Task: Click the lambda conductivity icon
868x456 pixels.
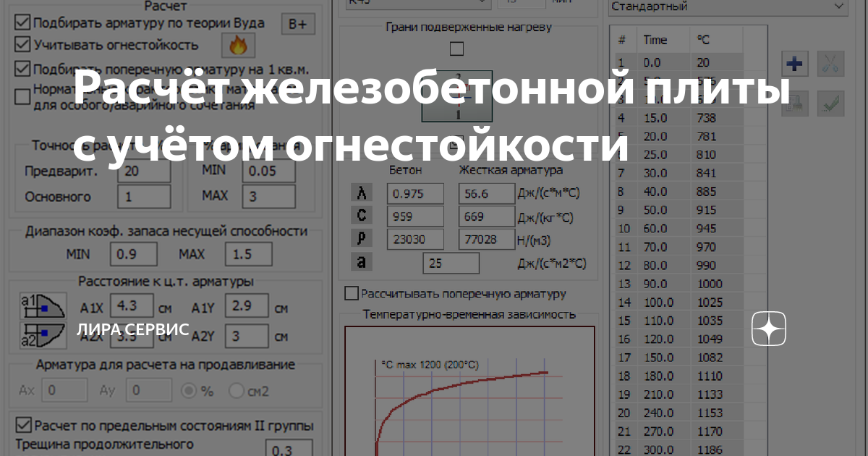Action: 362,193
